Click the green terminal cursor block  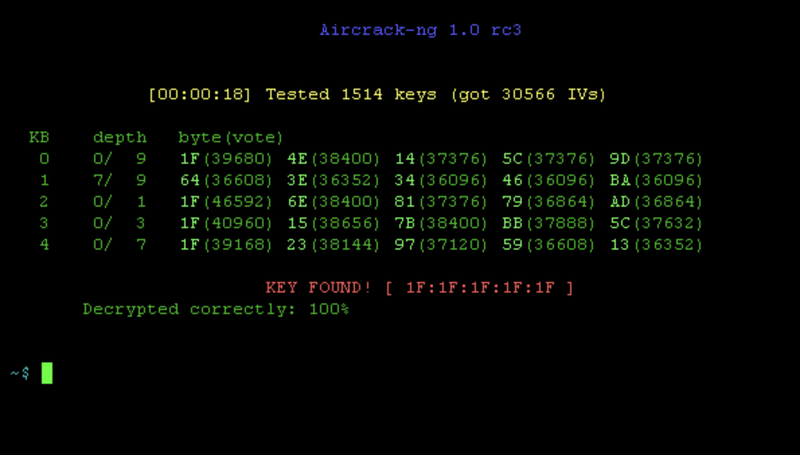pos(46,373)
